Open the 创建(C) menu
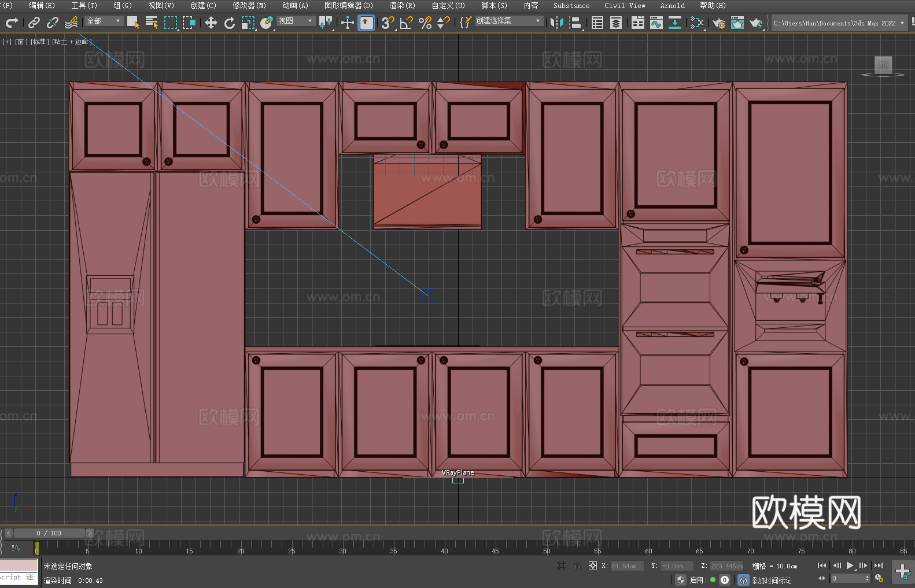This screenshot has height=588, width=915. (x=203, y=5)
